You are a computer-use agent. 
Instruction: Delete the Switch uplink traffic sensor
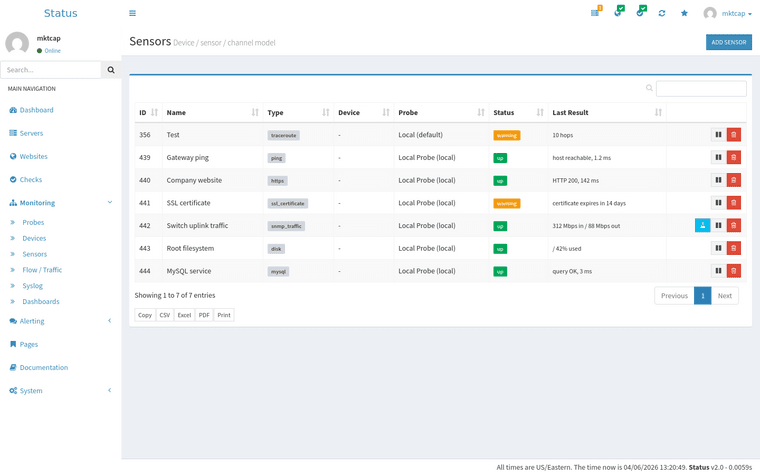[734, 225]
